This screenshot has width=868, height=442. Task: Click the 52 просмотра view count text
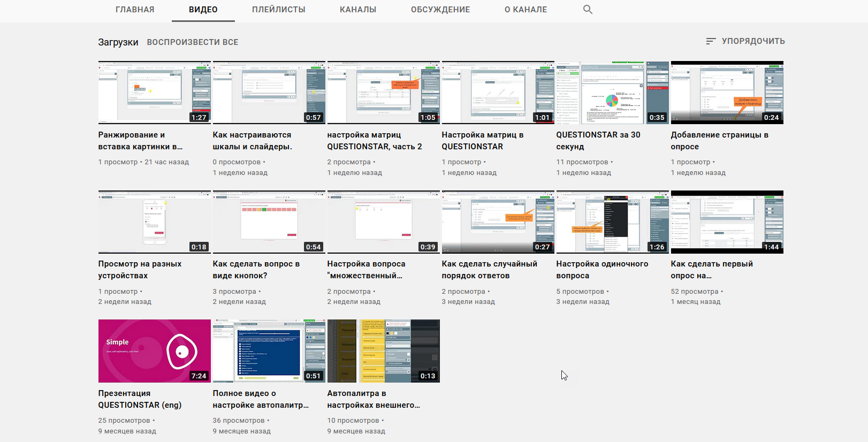click(x=695, y=292)
